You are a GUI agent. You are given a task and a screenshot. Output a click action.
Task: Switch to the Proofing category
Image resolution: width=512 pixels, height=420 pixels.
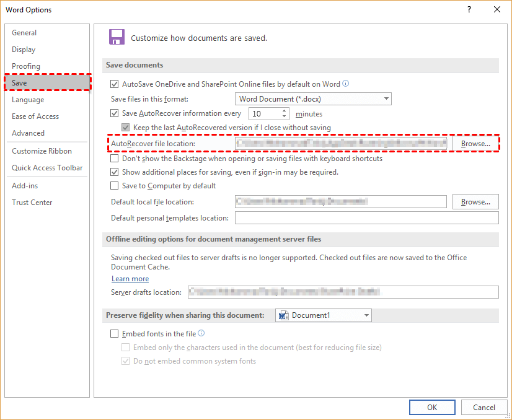[26, 66]
